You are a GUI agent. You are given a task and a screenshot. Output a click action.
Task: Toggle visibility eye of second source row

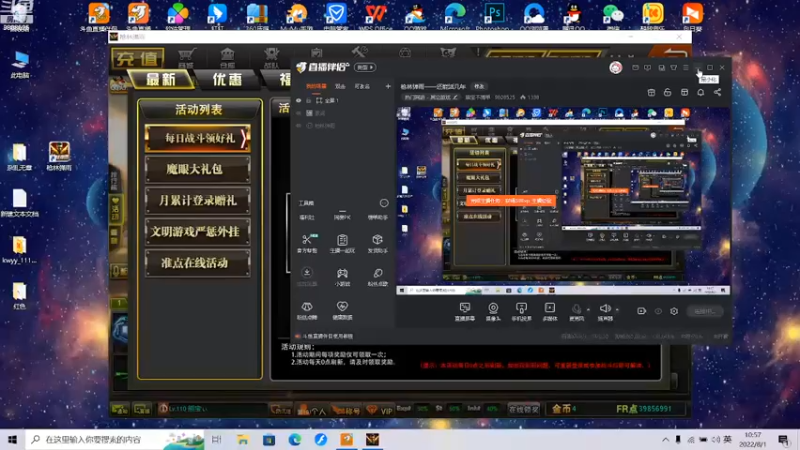[298, 113]
